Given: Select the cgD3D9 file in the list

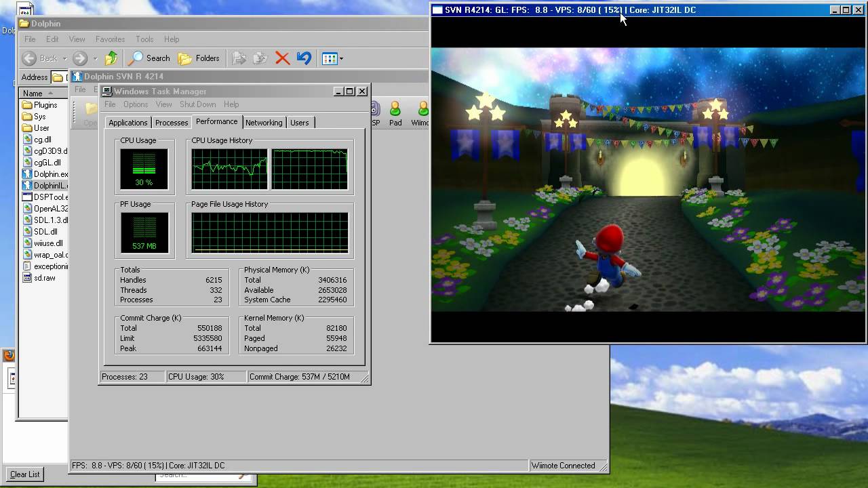Looking at the screenshot, I should point(45,151).
